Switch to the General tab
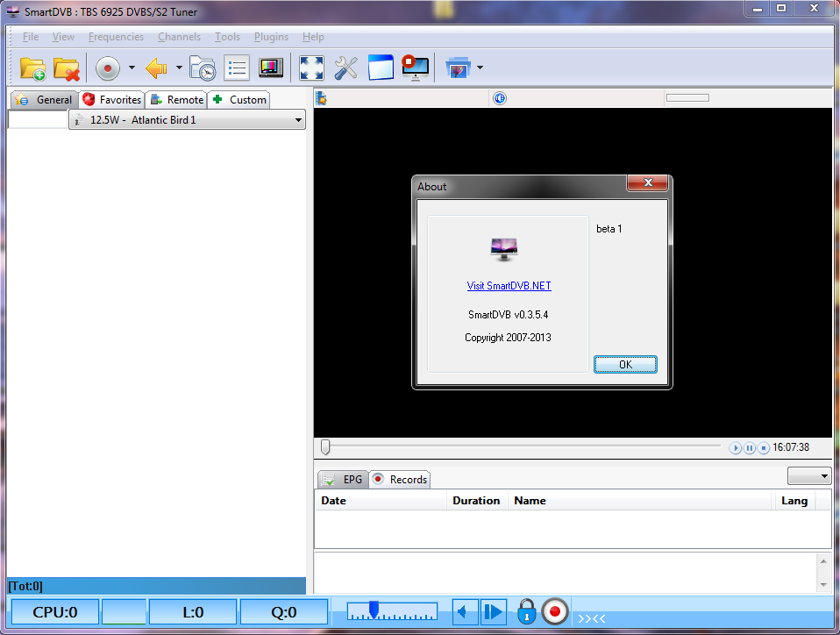 coord(45,100)
